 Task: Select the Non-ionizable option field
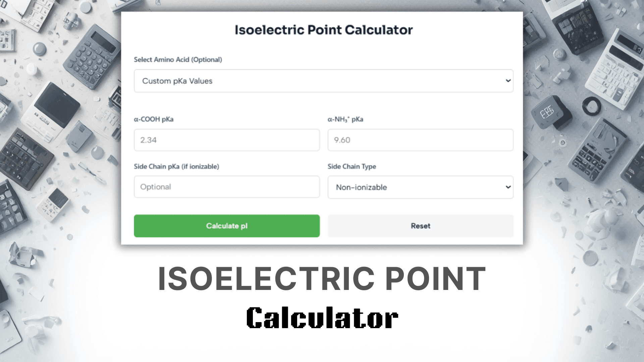(x=420, y=187)
